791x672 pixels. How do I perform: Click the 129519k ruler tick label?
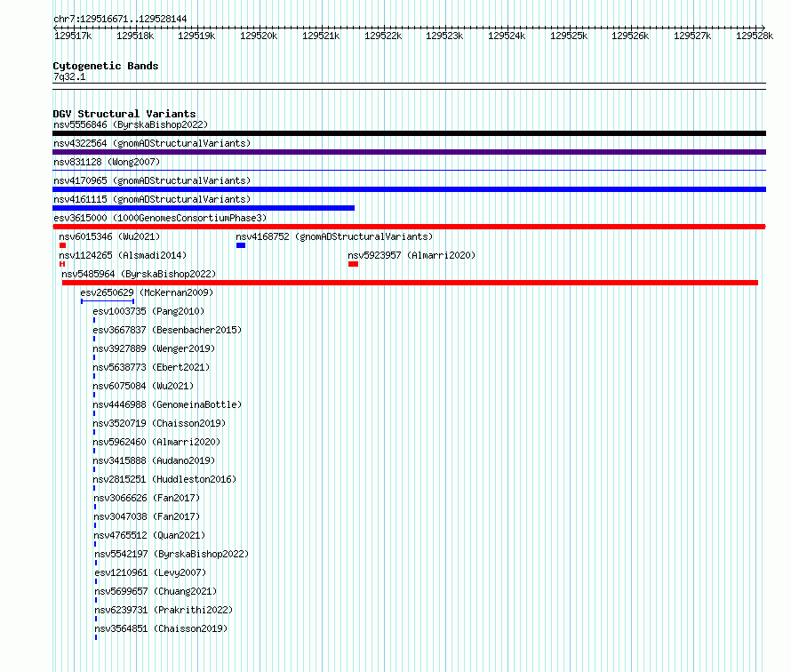[196, 36]
